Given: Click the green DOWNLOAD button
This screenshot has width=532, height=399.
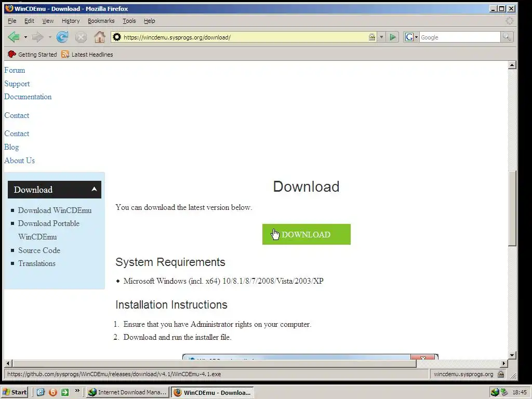Looking at the screenshot, I should click(x=307, y=234).
